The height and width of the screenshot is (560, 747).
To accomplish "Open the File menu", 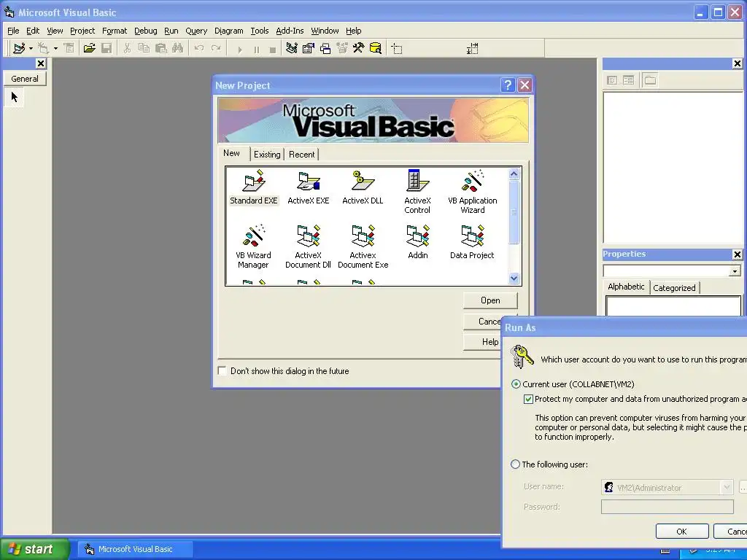I will 13,31.
